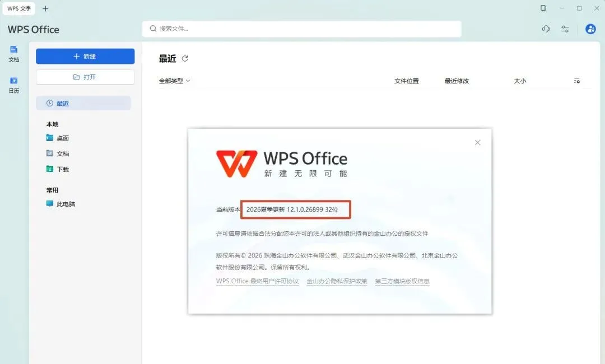
Task: Open list view options icon
Action: [577, 81]
